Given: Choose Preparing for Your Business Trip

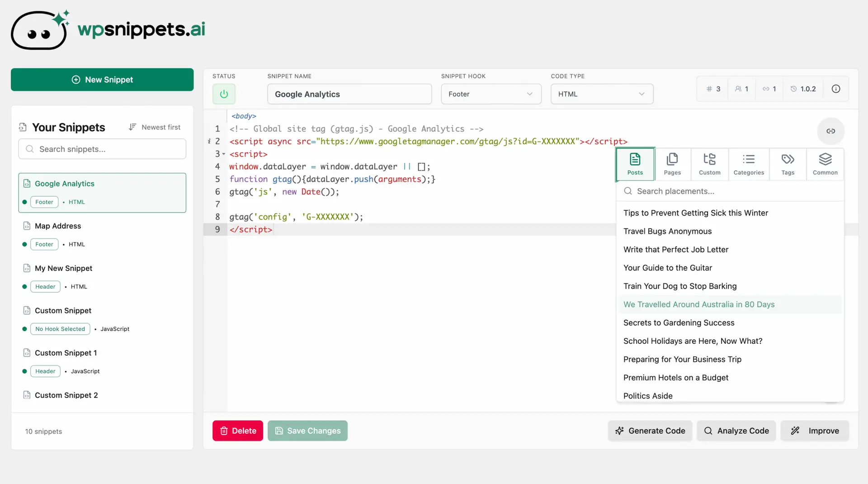Looking at the screenshot, I should tap(730, 360).
